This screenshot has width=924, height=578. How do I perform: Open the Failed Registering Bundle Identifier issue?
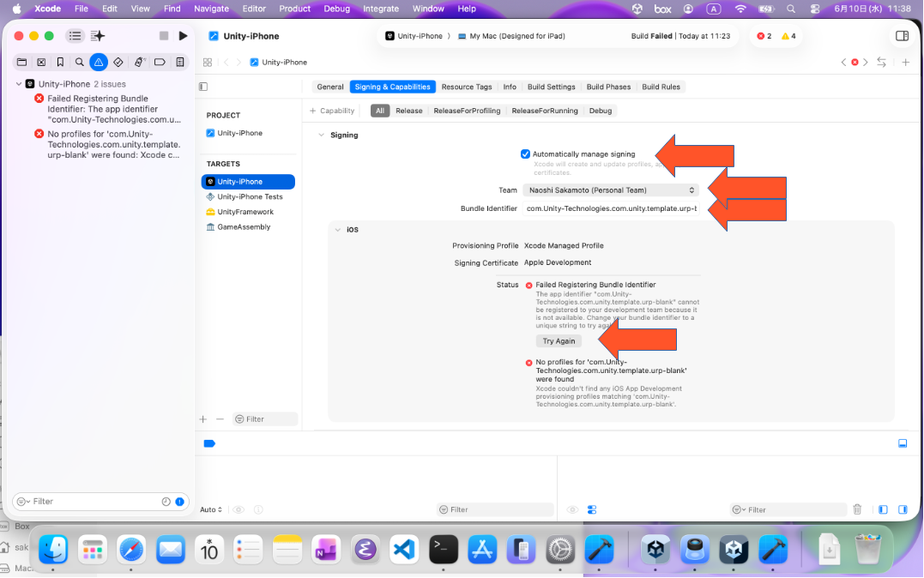pos(108,109)
